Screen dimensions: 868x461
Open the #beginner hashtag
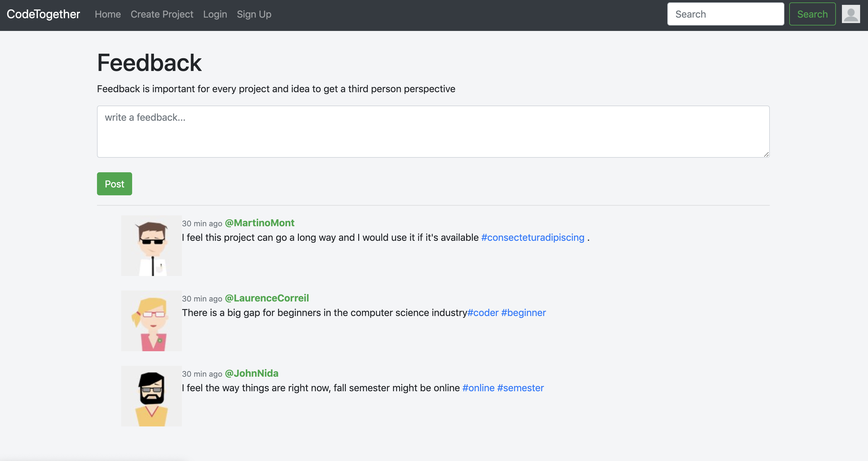pos(523,313)
